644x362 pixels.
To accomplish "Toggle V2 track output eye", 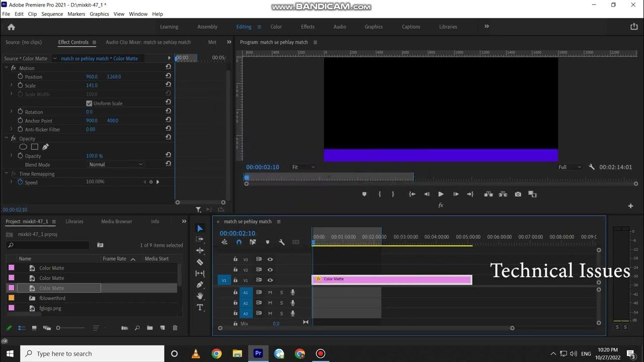I will [270, 270].
